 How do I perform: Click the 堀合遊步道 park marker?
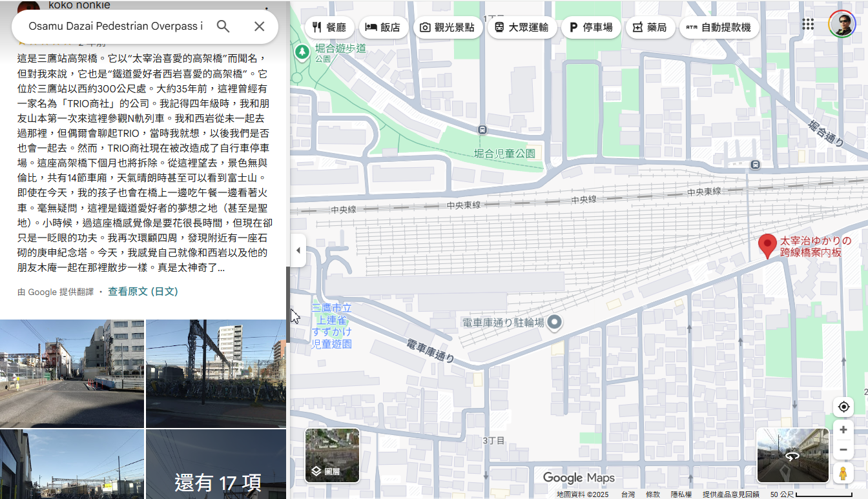pyautogui.click(x=302, y=51)
